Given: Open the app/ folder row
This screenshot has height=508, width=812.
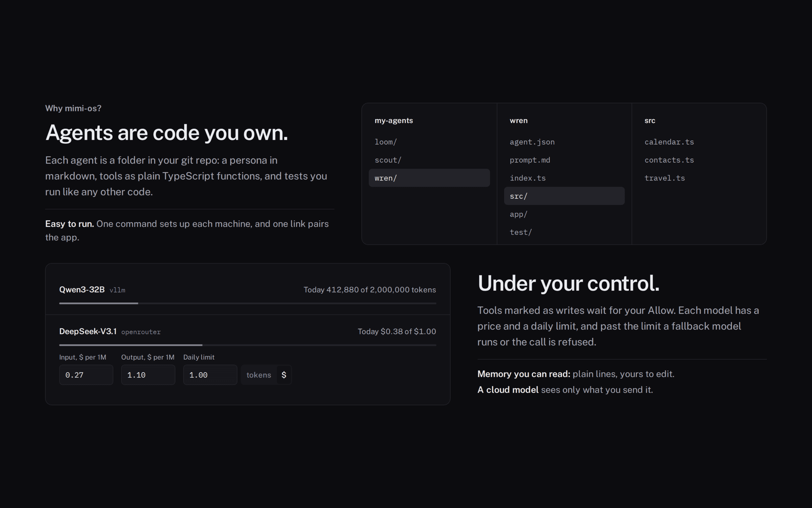Looking at the screenshot, I should tap(564, 214).
